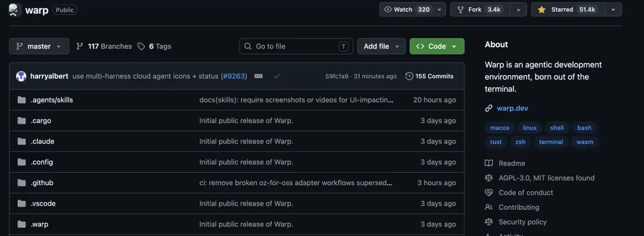Click the folder icon for .vscode
Screen dimensions: 644x236
pos(22,204)
